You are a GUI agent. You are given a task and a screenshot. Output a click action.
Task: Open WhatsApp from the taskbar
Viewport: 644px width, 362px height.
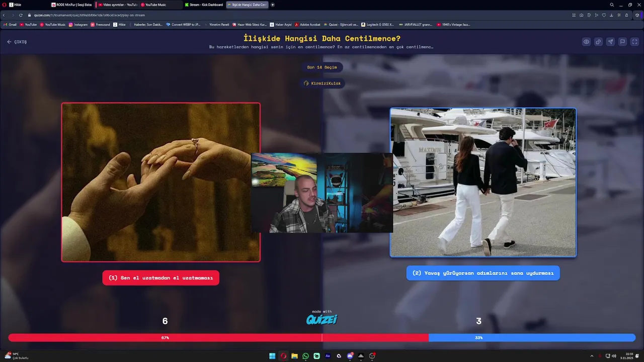305,356
